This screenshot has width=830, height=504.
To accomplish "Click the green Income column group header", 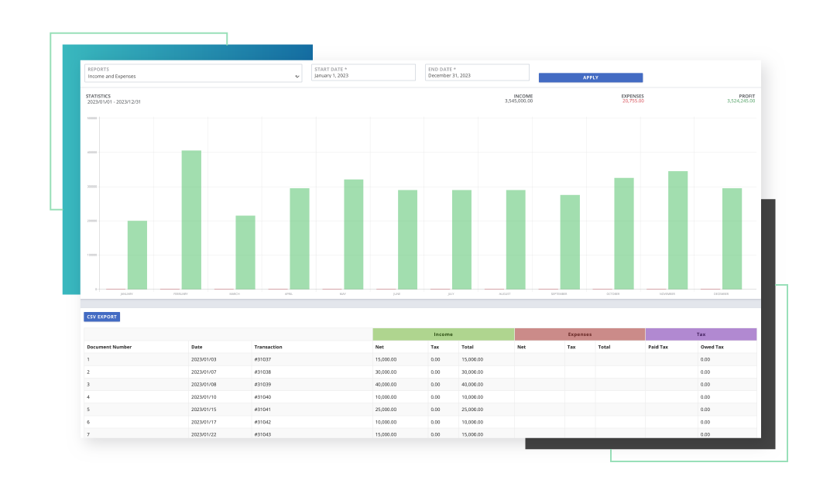I will (443, 334).
